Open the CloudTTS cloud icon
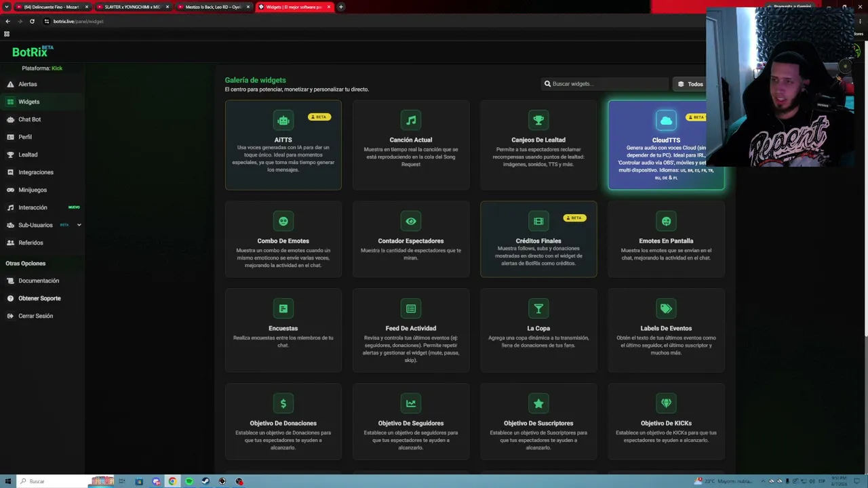The width and height of the screenshot is (868, 488). pyautogui.click(x=666, y=120)
